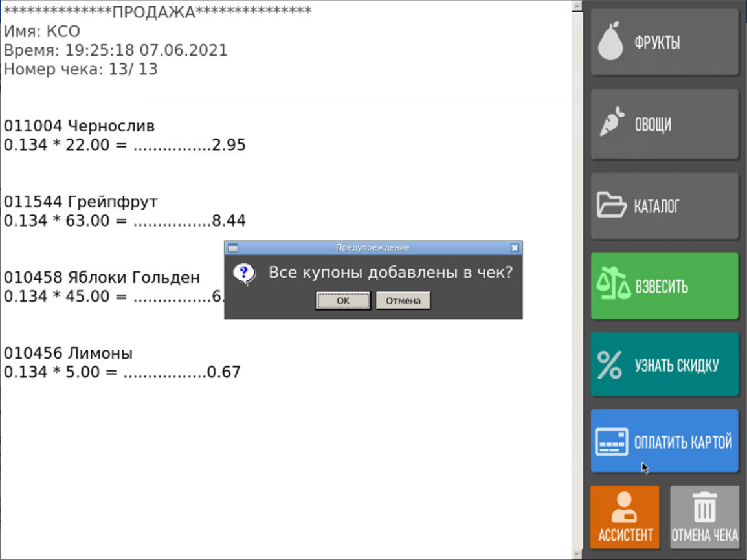The height and width of the screenshot is (560, 747).
Task: Click the receipt scrollbar up arrow
Action: (575, 6)
